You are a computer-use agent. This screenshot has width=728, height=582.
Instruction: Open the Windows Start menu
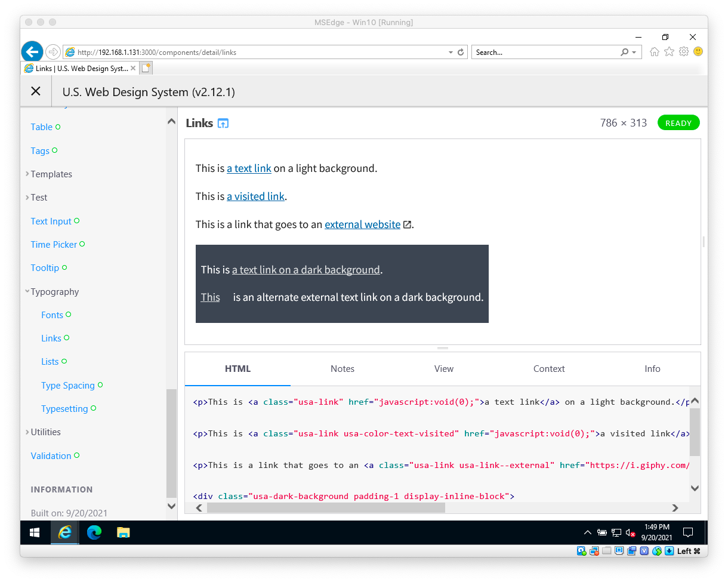point(35,532)
